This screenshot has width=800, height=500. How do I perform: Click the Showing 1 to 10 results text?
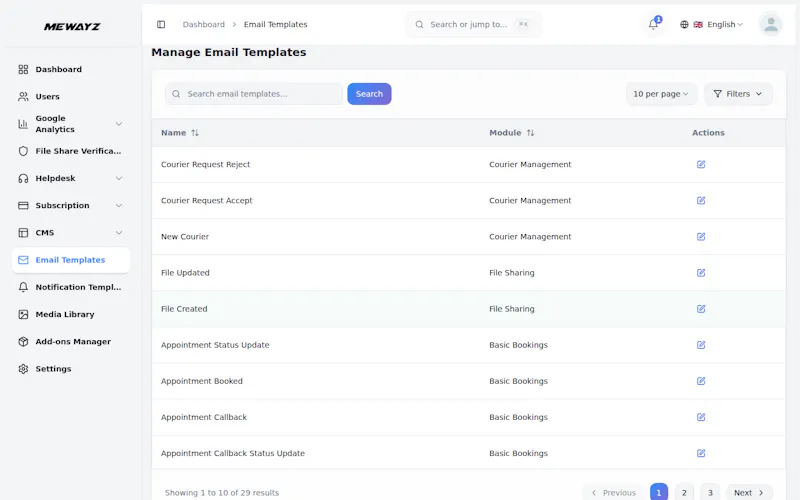click(x=222, y=493)
